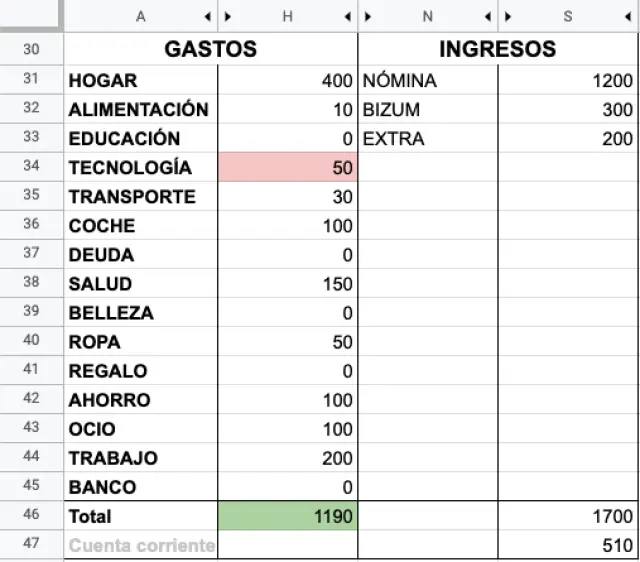This screenshot has height=562, width=640.
Task: Select row 46 header
Action: coord(31,514)
